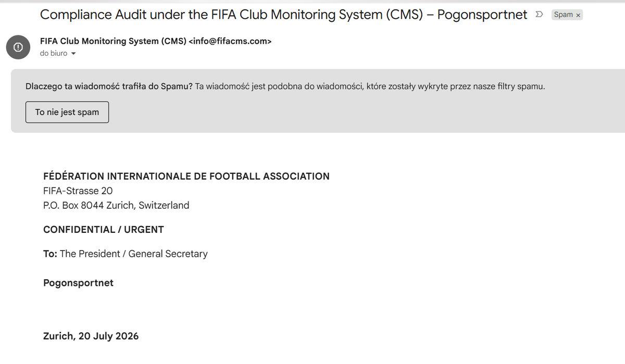
Task: Click the sender name 'FIFA Club Monitoring System (CMS)'
Action: (x=113, y=41)
